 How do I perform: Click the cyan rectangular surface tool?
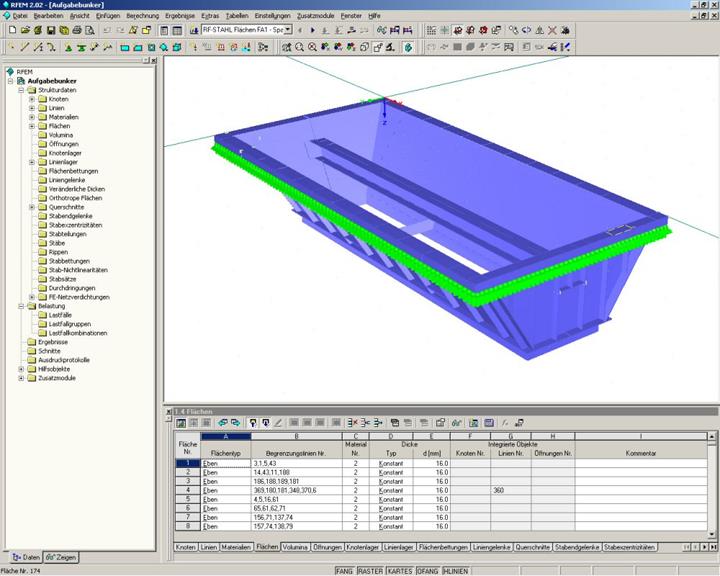click(125, 47)
